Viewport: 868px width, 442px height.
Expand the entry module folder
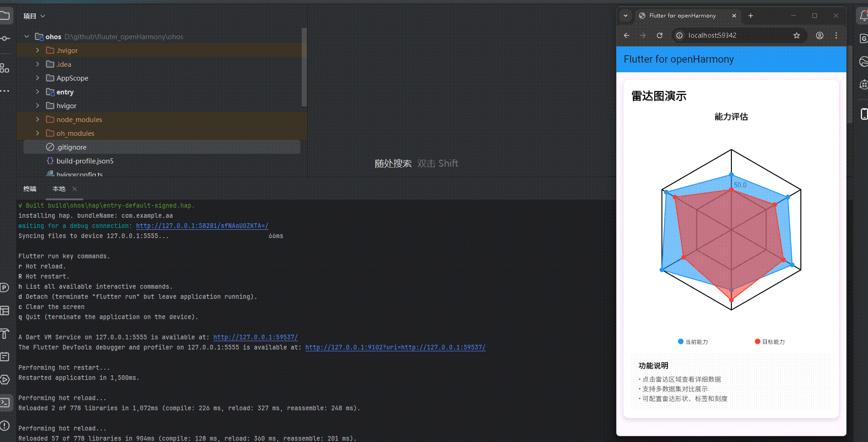pos(38,92)
